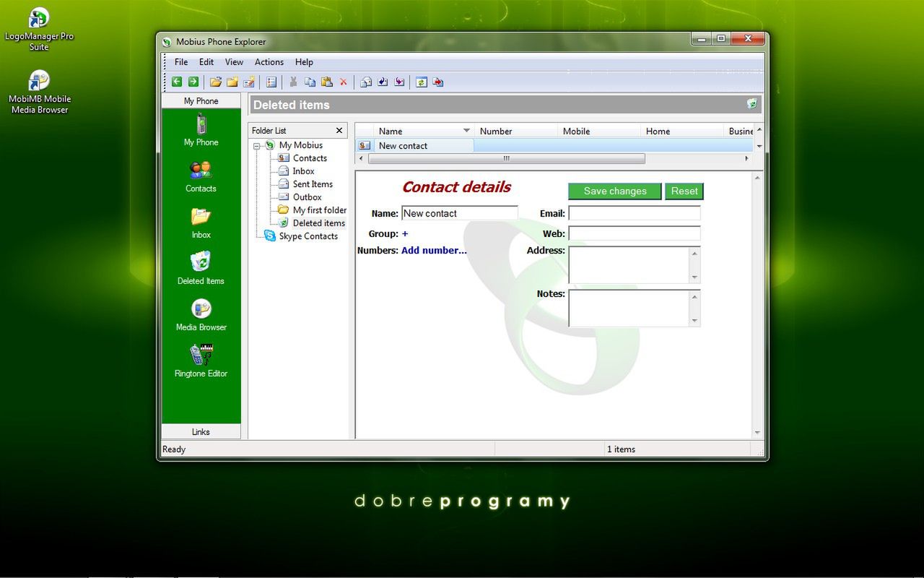Open the Actions menu
This screenshot has height=578, width=924.
pos(269,62)
